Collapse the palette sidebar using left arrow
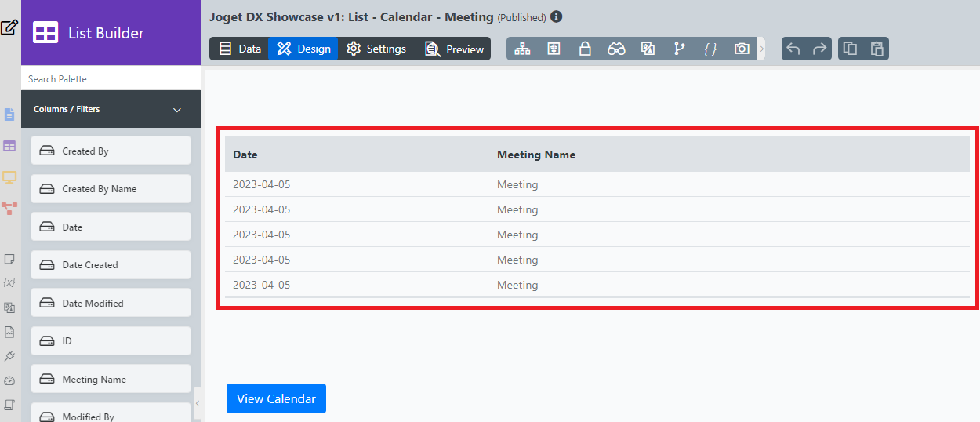Screen dimensions: 980x422 point(198,403)
